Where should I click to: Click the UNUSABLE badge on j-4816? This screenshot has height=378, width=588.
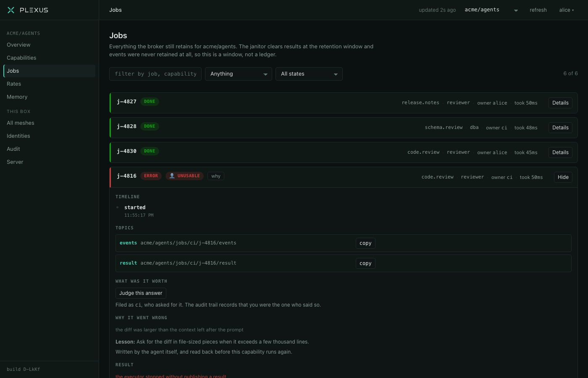184,176
